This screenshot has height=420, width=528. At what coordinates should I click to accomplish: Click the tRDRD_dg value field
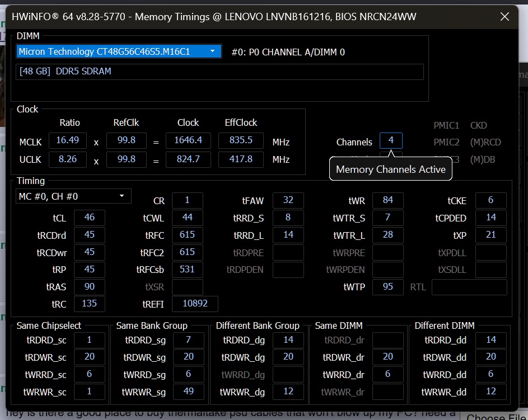[x=288, y=340]
